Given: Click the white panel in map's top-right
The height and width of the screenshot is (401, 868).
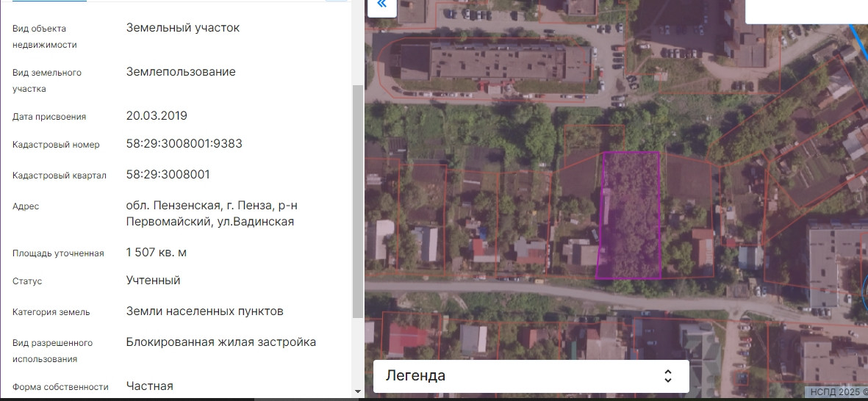Looking at the screenshot, I should [806, 12].
